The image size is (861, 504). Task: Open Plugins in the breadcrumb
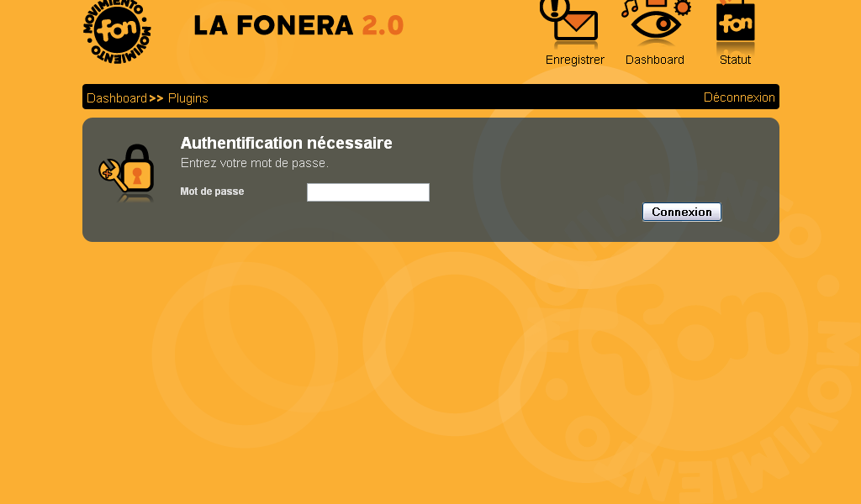click(x=188, y=98)
